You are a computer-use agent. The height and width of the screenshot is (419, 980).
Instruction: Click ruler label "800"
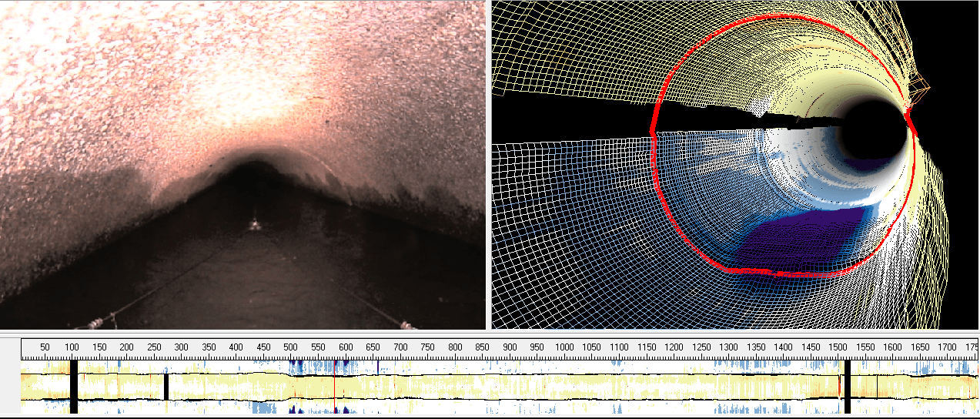point(454,348)
